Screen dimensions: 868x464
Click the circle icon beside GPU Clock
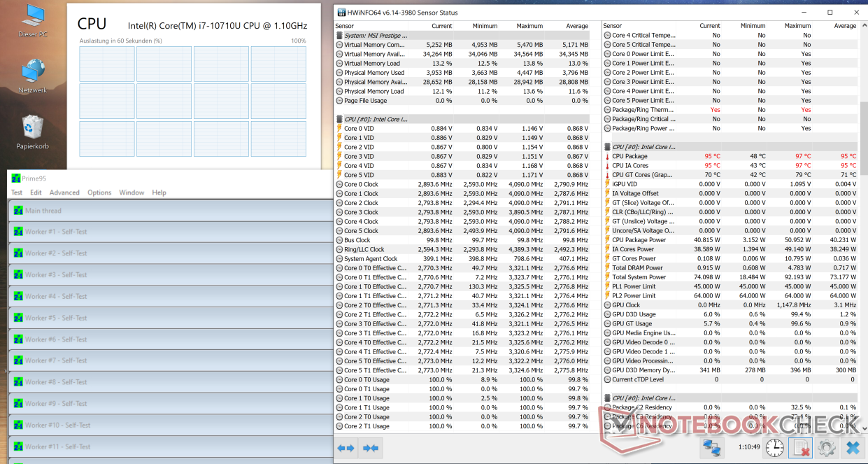607,305
